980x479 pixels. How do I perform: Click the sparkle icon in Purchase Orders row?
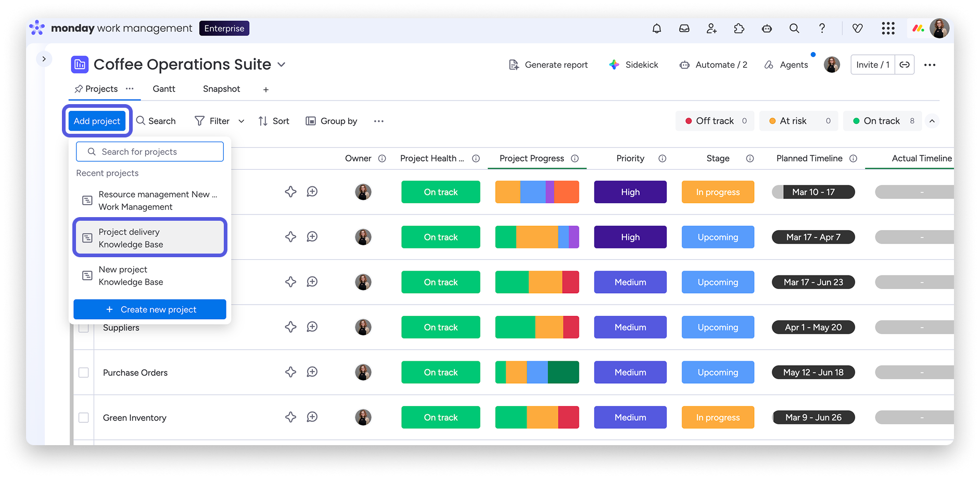290,372
